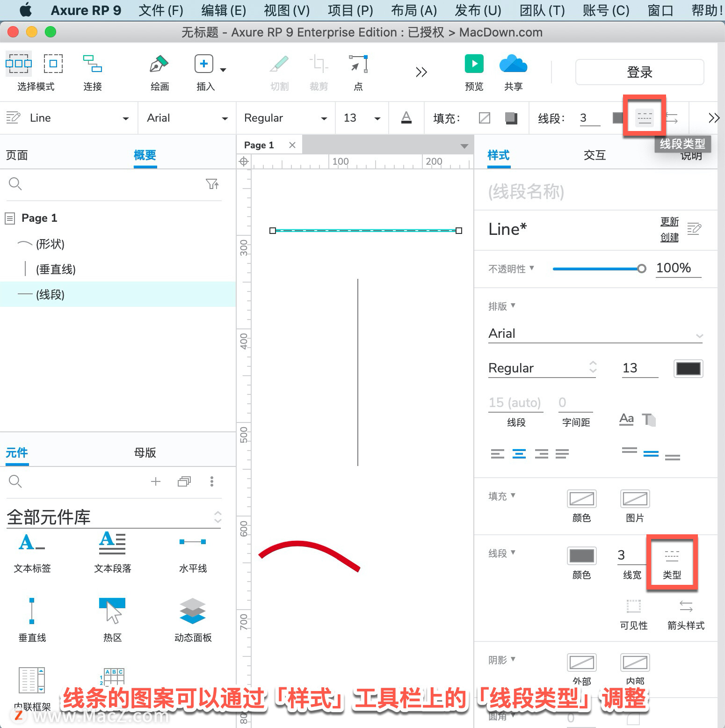Open the File menu
Image resolution: width=725 pixels, height=728 pixels.
[x=161, y=10]
